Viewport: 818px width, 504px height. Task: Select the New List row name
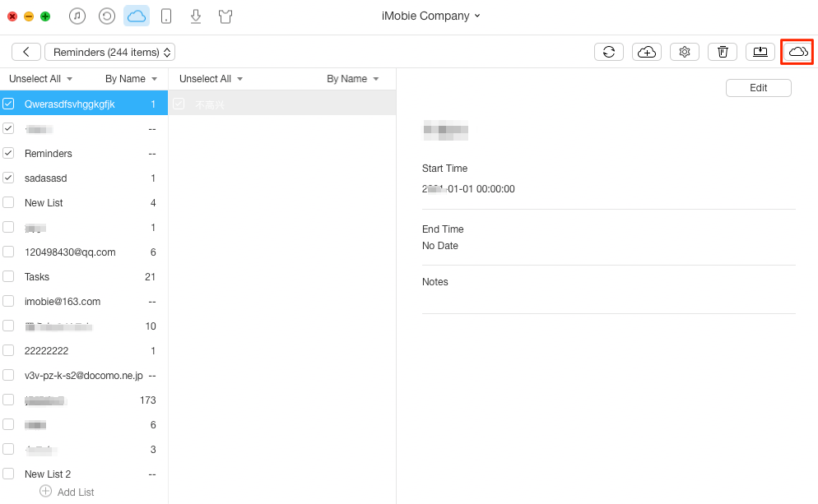[44, 203]
